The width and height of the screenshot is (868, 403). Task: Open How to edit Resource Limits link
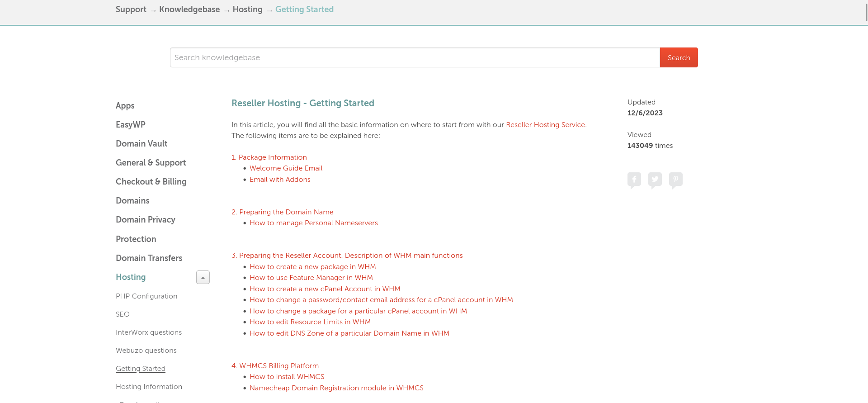coord(310,322)
